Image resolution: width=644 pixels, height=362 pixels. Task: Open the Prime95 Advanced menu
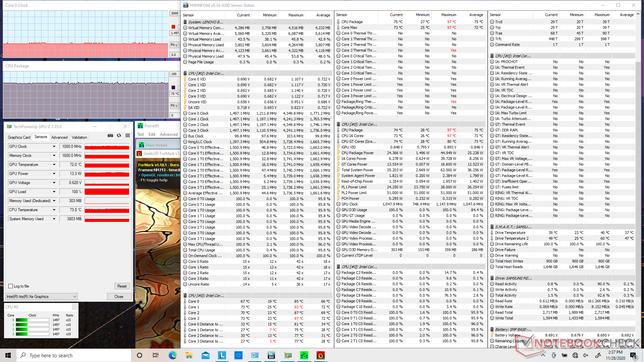(169, 134)
